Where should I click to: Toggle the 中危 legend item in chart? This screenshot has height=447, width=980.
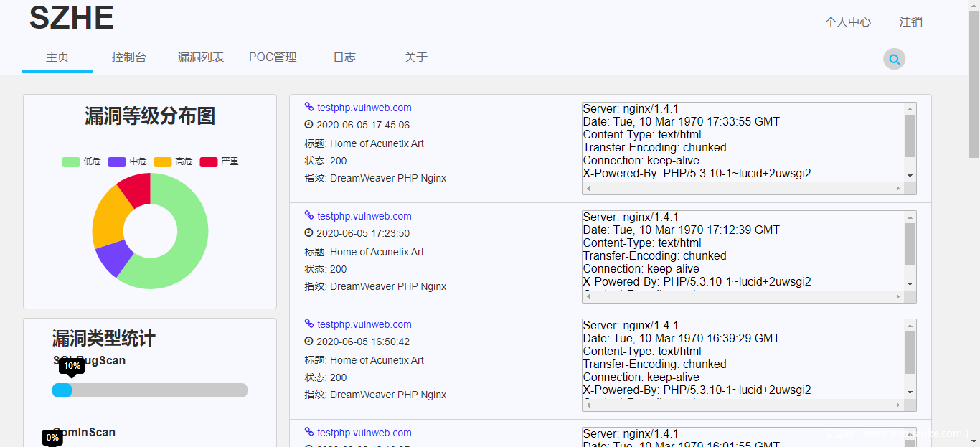[x=127, y=161]
